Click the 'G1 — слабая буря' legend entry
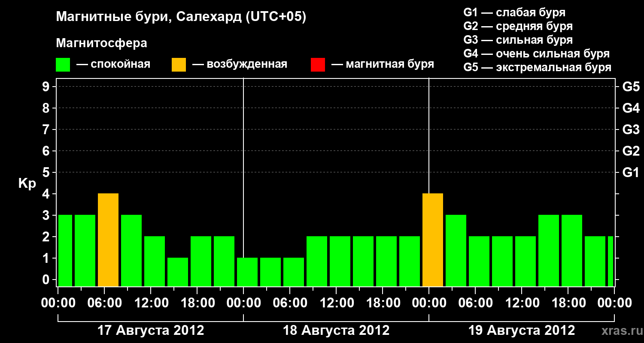 point(514,12)
